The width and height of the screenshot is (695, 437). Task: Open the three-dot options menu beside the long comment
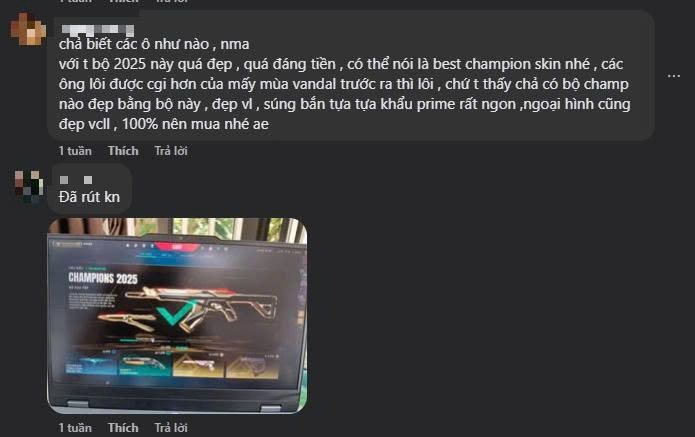point(674,76)
